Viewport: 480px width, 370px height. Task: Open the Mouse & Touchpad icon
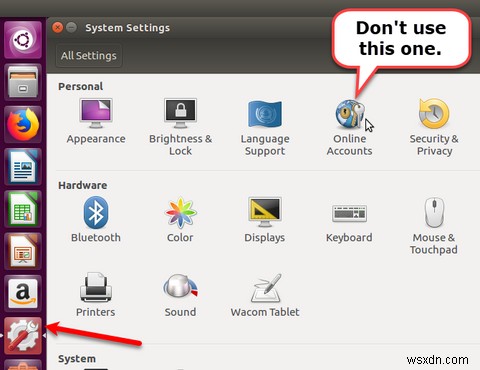pos(434,212)
